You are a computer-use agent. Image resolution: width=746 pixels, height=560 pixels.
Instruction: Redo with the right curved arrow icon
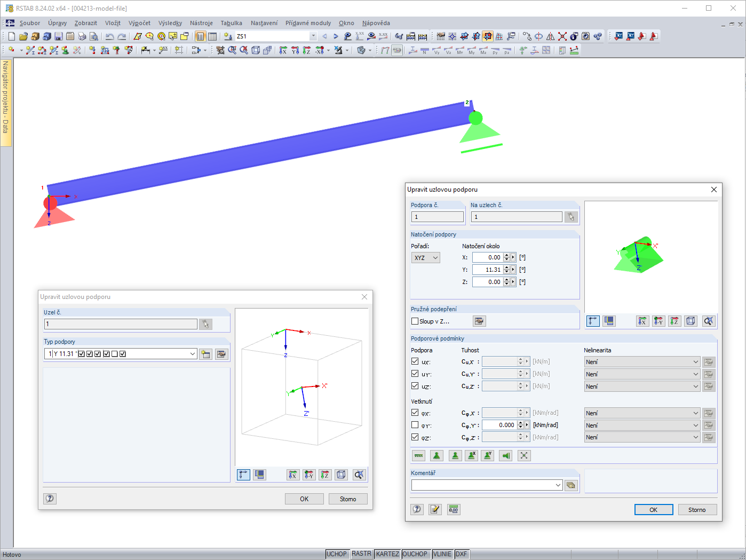[x=122, y=36]
